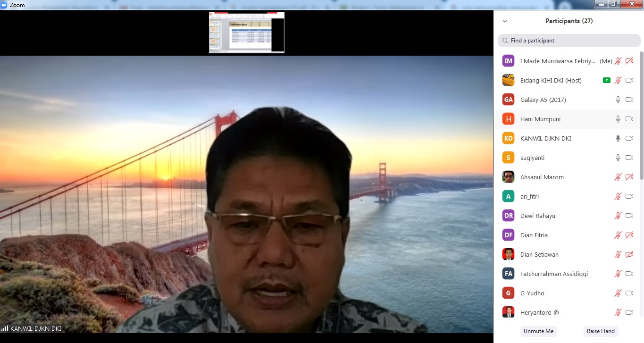Click the active microphone icon of KANWIL DJKN DKI
The image size is (644, 343).
[618, 138]
